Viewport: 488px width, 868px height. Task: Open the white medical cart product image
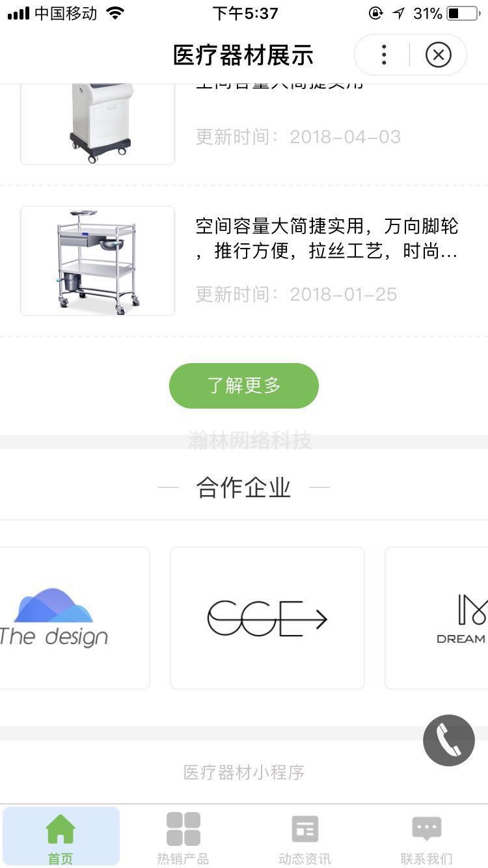point(98,124)
